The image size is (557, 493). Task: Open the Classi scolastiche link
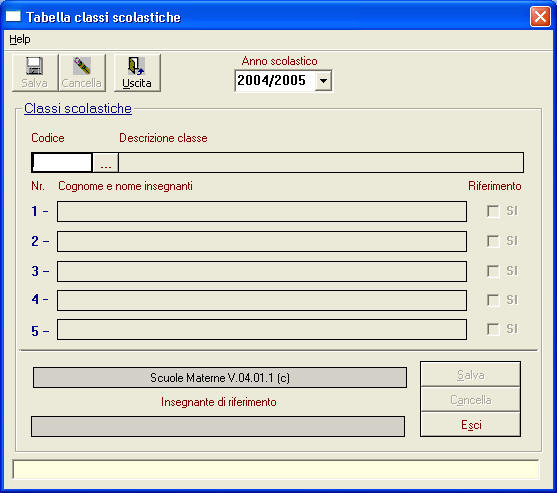[x=78, y=108]
